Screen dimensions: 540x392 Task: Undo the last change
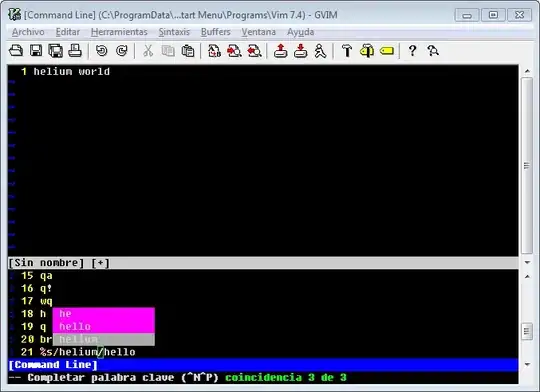click(x=102, y=51)
